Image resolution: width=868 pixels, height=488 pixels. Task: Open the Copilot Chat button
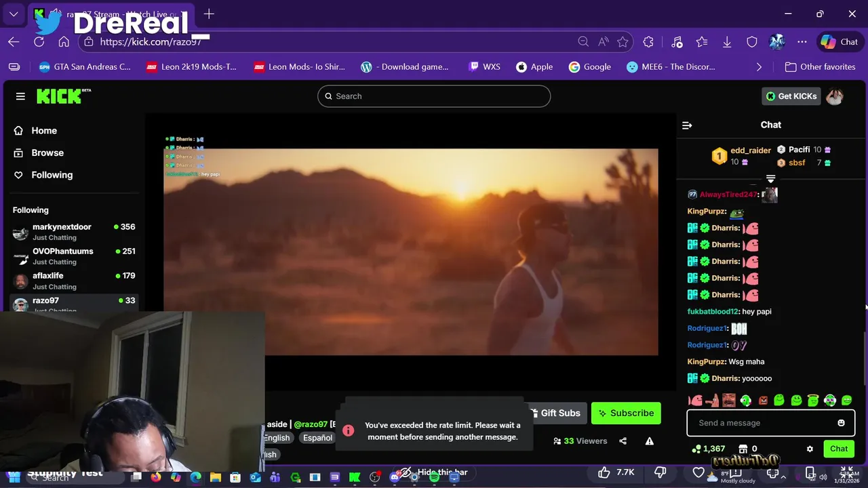[840, 42]
